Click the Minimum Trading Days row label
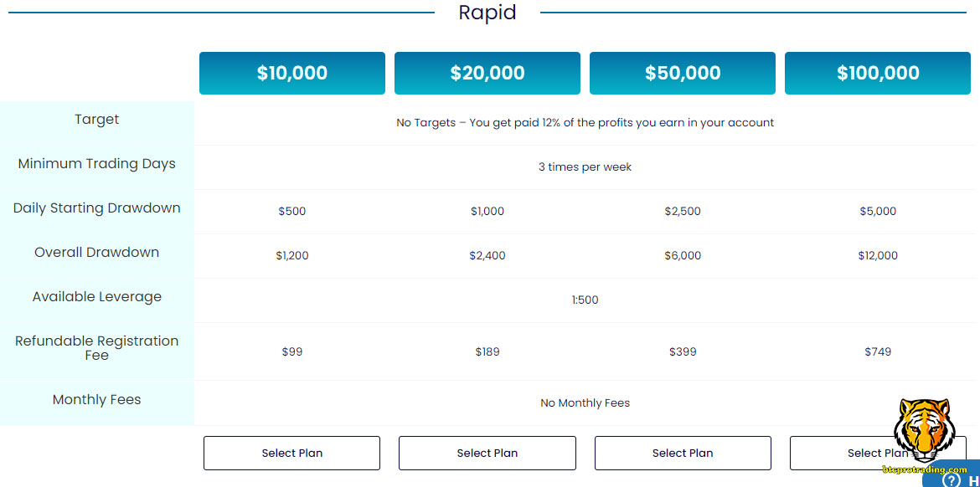This screenshot has width=980, height=487. pos(97,164)
